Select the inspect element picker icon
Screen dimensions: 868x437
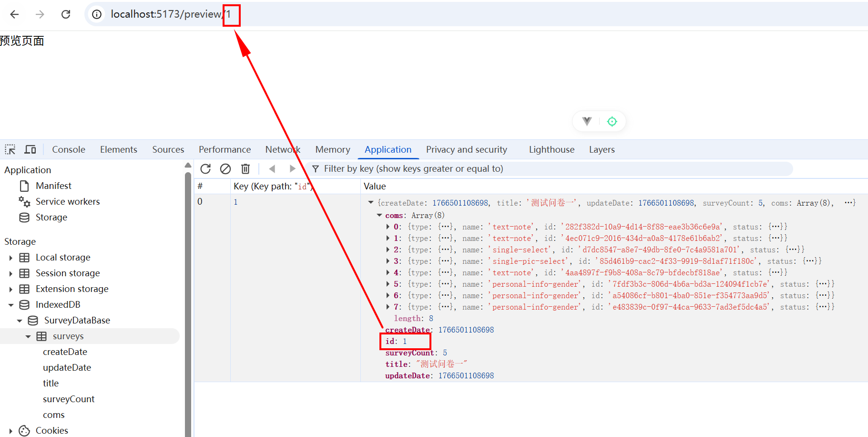pos(10,149)
